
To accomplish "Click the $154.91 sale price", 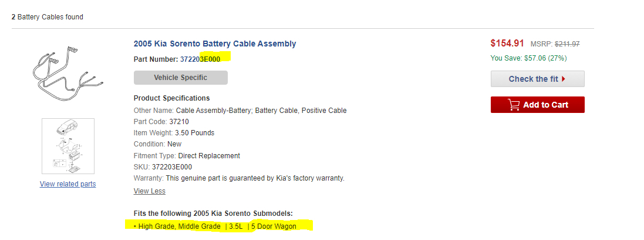I will [x=507, y=44].
